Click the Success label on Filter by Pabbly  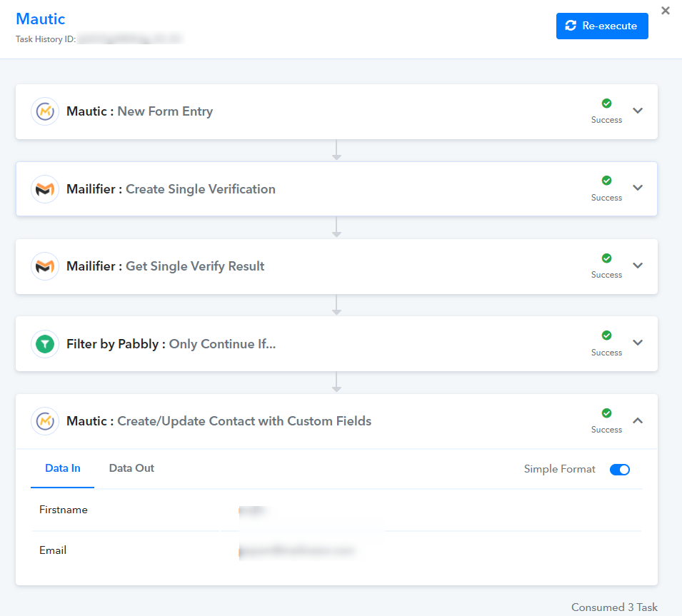pyautogui.click(x=606, y=353)
